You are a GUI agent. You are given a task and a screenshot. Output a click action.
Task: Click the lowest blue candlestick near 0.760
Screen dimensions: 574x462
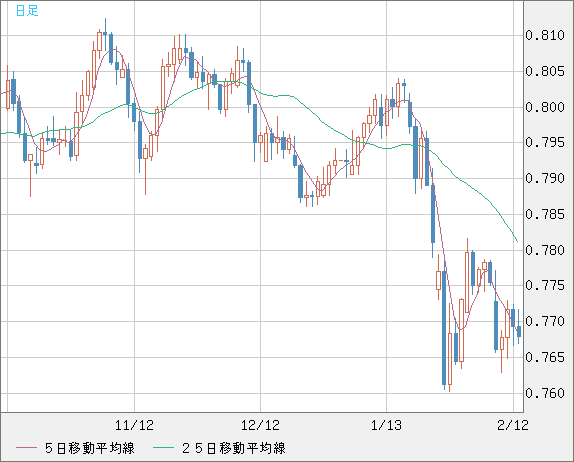point(444,328)
